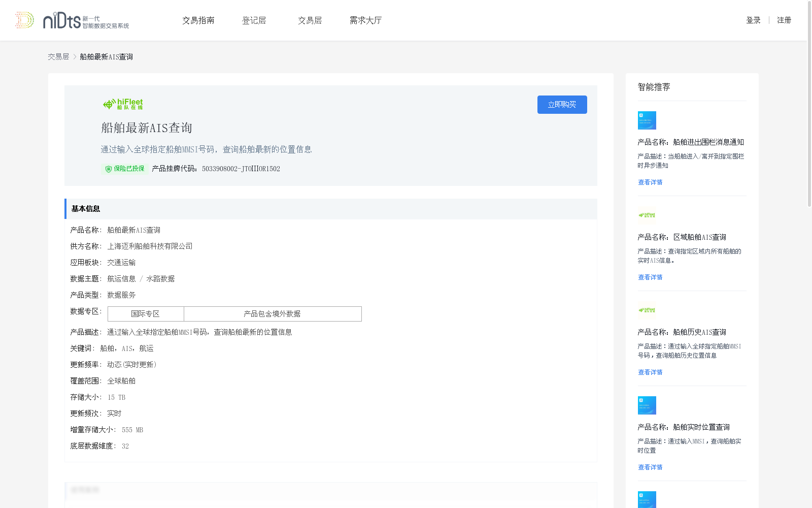The image size is (812, 508).
Task: Open the 需求大厅 menu
Action: (365, 20)
